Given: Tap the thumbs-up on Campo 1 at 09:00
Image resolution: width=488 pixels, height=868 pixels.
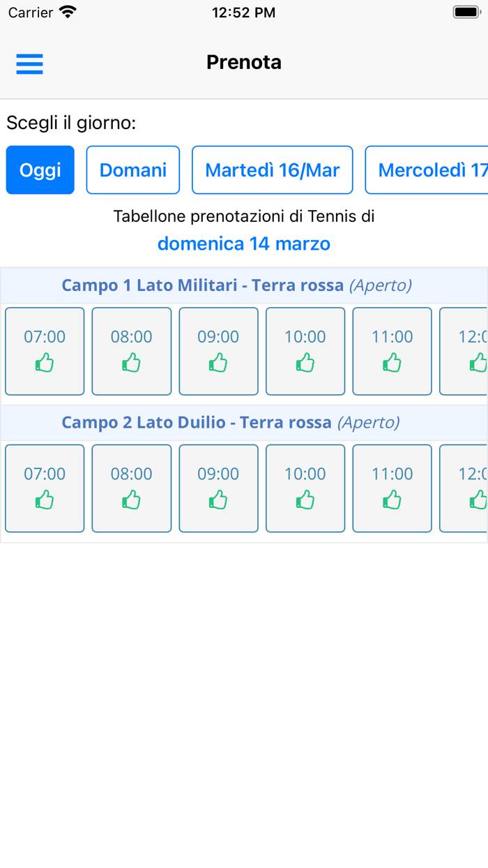Looking at the screenshot, I should tap(218, 363).
